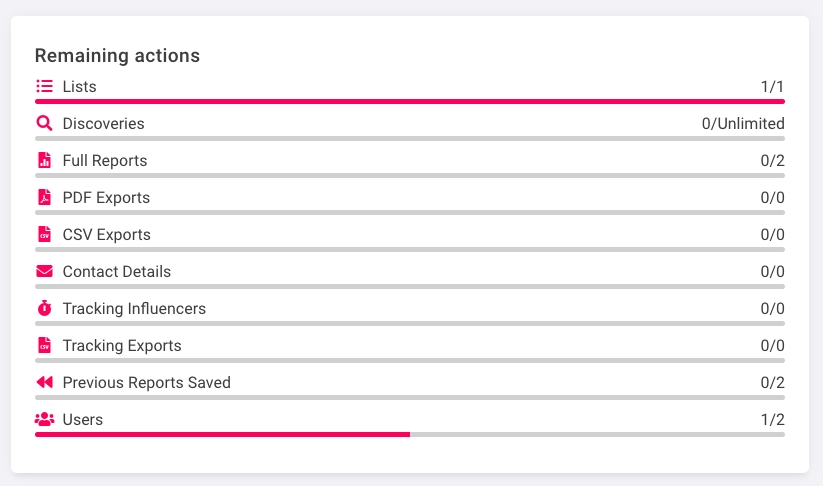This screenshot has width=823, height=486.
Task: Click the Previous Reports Saved rewind icon
Action: (x=44, y=383)
